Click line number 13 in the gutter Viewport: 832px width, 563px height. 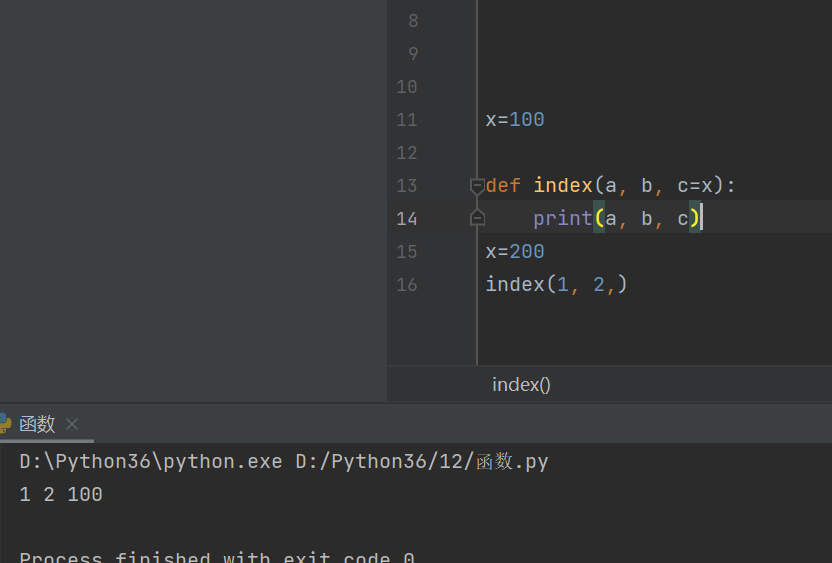pyautogui.click(x=407, y=186)
